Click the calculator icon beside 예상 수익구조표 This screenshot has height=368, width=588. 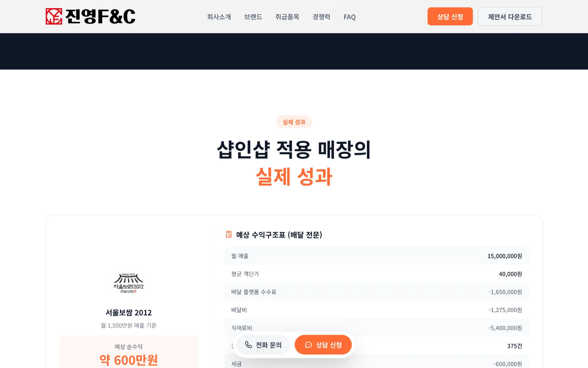pos(229,234)
